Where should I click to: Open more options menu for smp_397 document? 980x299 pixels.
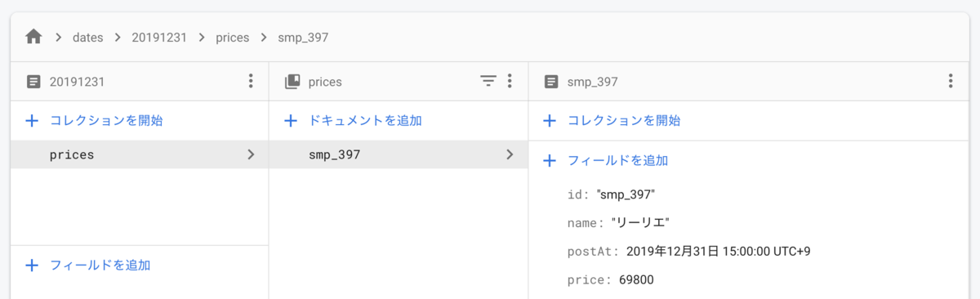[x=951, y=81]
